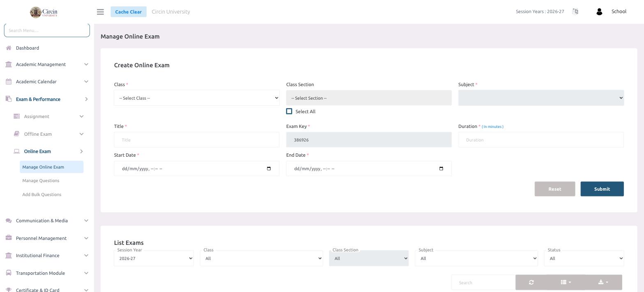Viewport: 644px width, 292px height.
Task: Click the language translate icon
Action: tap(575, 11)
